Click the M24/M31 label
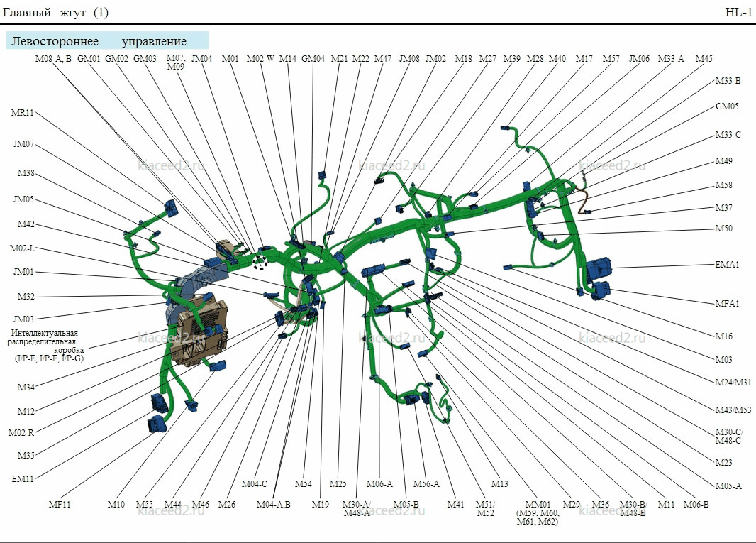The height and width of the screenshot is (543, 756). pyautogui.click(x=733, y=383)
